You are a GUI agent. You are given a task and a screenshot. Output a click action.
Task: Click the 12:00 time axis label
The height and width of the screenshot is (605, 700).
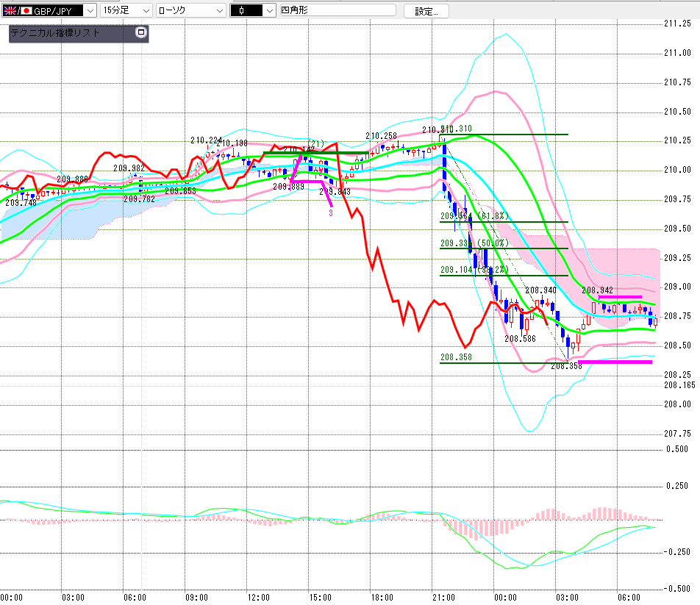point(259,598)
